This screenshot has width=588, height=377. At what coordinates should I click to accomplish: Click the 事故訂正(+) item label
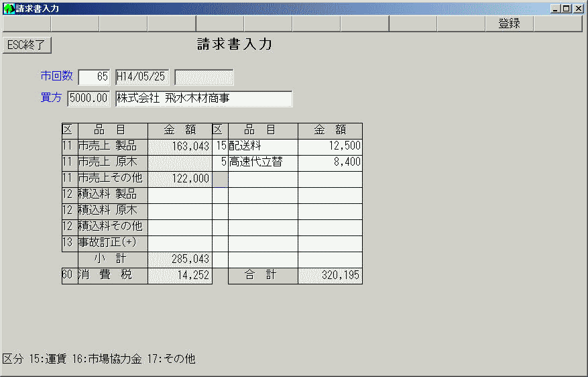point(113,244)
